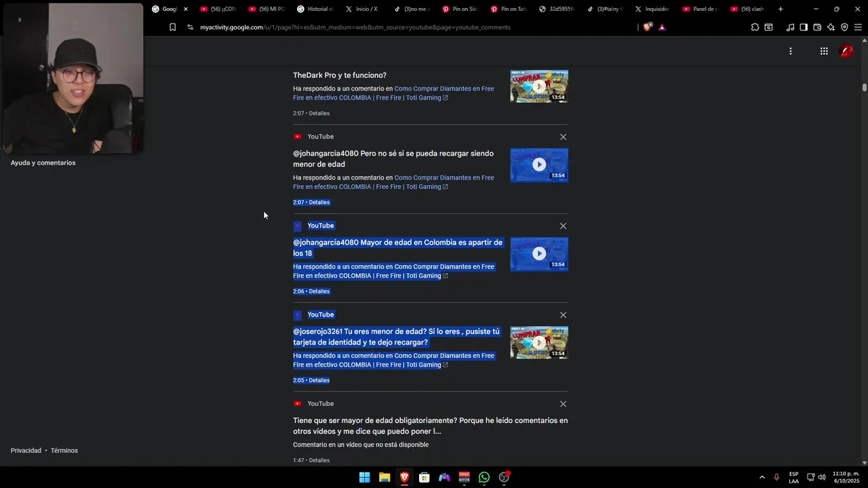Switch to the 'Historial' tab
The image size is (868, 488).
[316, 9]
